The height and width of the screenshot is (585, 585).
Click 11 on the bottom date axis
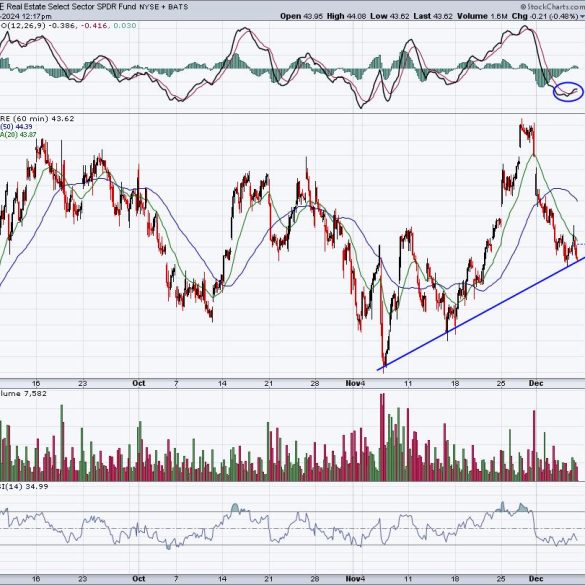click(x=408, y=579)
